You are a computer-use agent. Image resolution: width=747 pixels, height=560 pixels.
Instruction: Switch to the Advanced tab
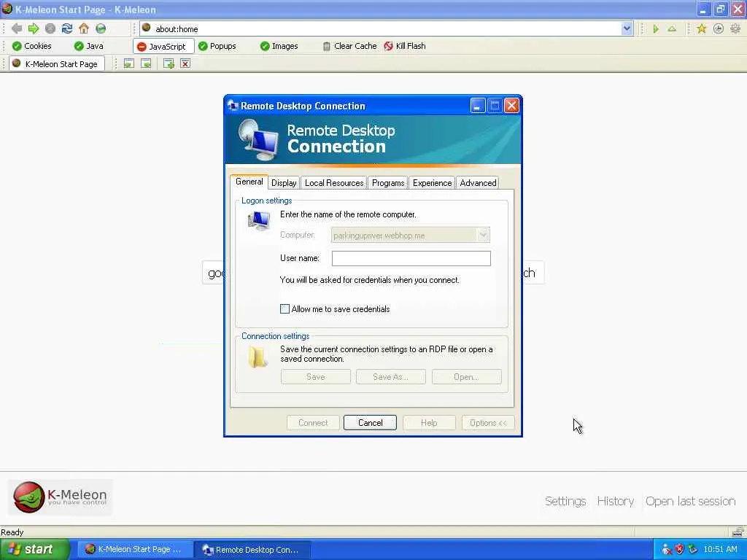pyautogui.click(x=478, y=183)
